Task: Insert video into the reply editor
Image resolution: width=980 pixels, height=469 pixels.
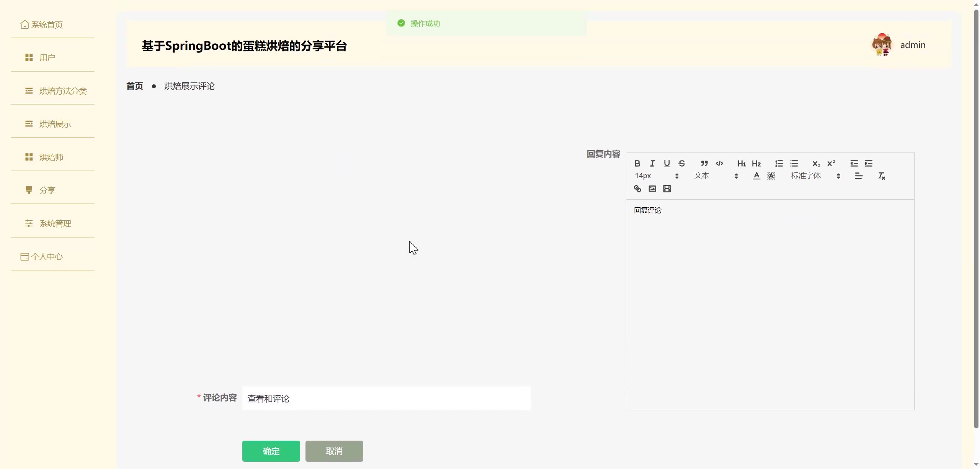Action: 667,189
